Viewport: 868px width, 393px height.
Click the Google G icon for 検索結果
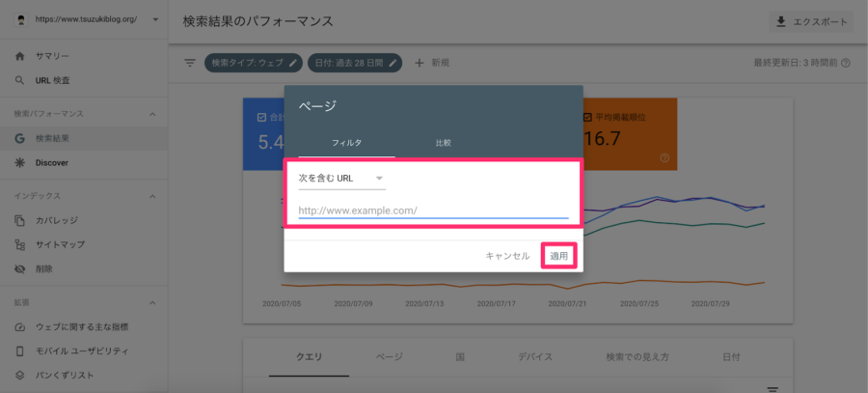pyautogui.click(x=20, y=139)
